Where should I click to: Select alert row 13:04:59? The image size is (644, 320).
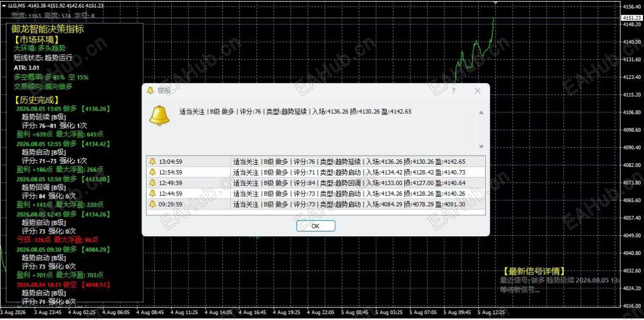pos(316,162)
